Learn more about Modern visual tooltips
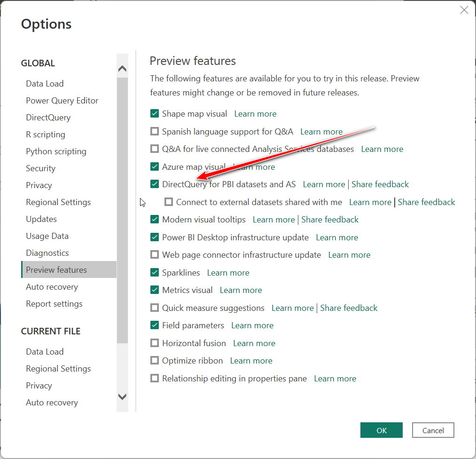Viewport: 476px width, 459px height. [274, 219]
